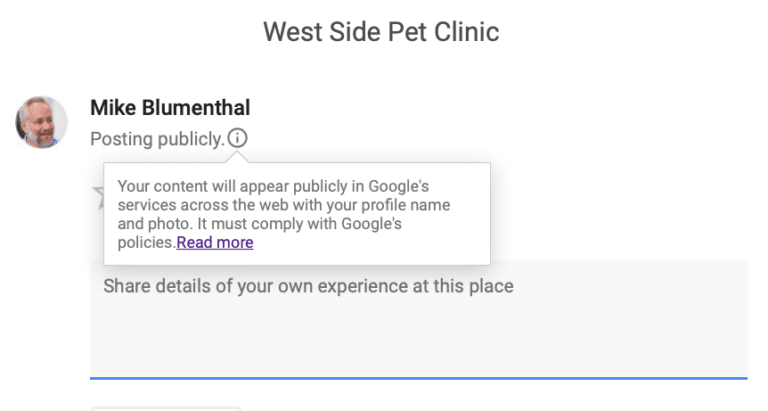This screenshot has height=411, width=768.
Task: Click the word policies in the tooltip
Action: [x=146, y=242]
